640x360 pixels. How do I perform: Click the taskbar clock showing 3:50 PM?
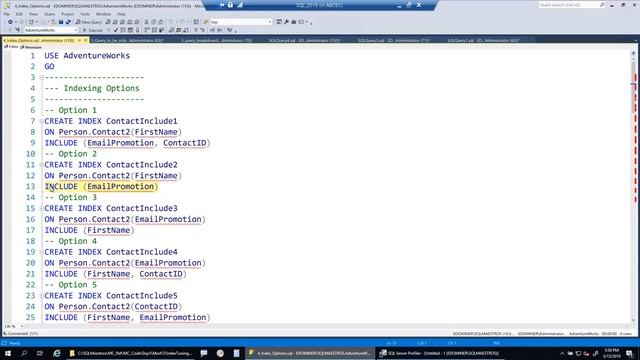[611, 353]
